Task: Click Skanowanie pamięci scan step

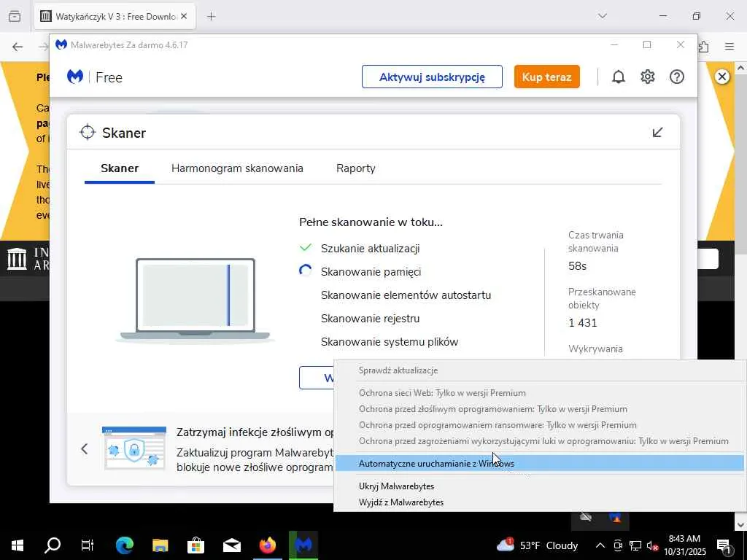Action: click(x=371, y=271)
